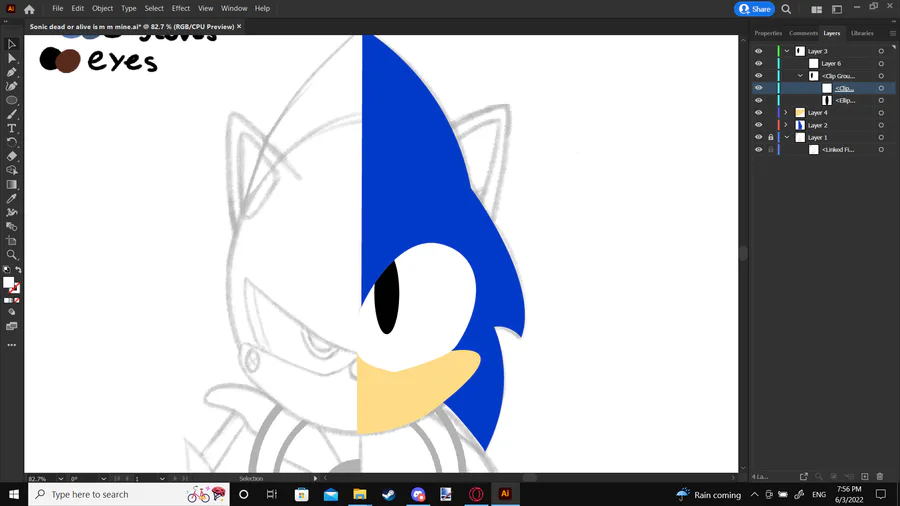Open the Object menu
The width and height of the screenshot is (900, 506).
tap(102, 9)
